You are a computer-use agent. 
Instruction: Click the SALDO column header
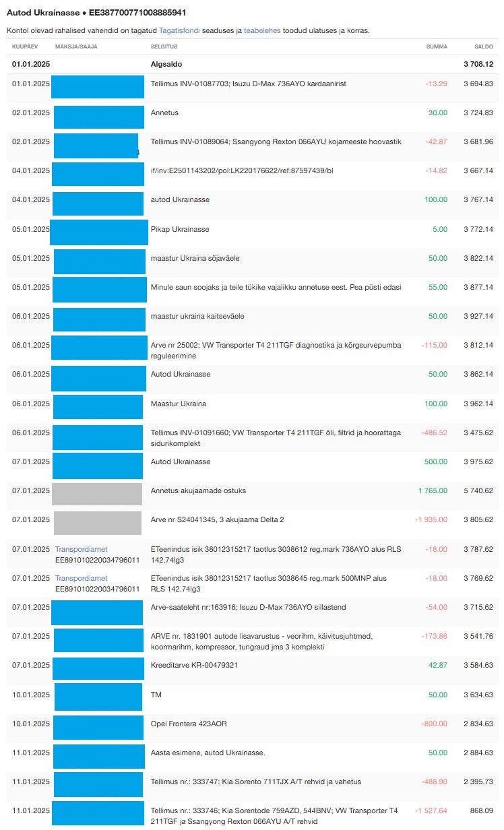click(482, 46)
